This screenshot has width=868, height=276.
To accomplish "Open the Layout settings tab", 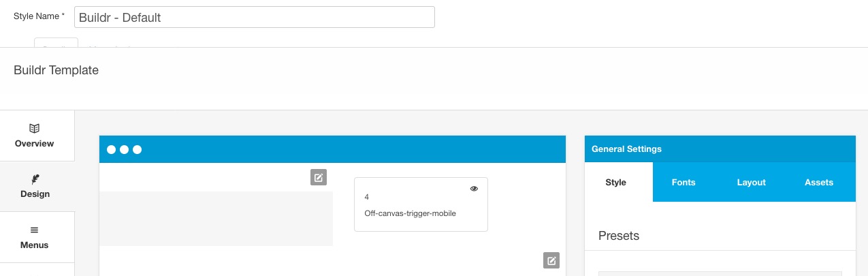I will tap(752, 182).
